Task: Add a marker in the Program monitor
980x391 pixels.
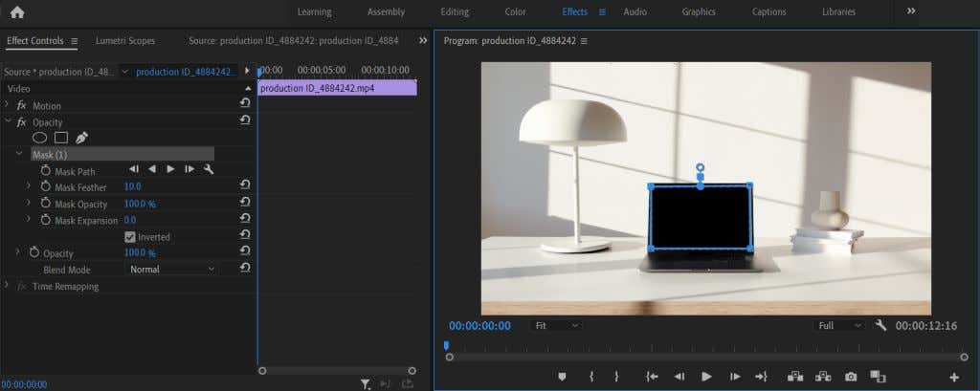Action: (563, 377)
